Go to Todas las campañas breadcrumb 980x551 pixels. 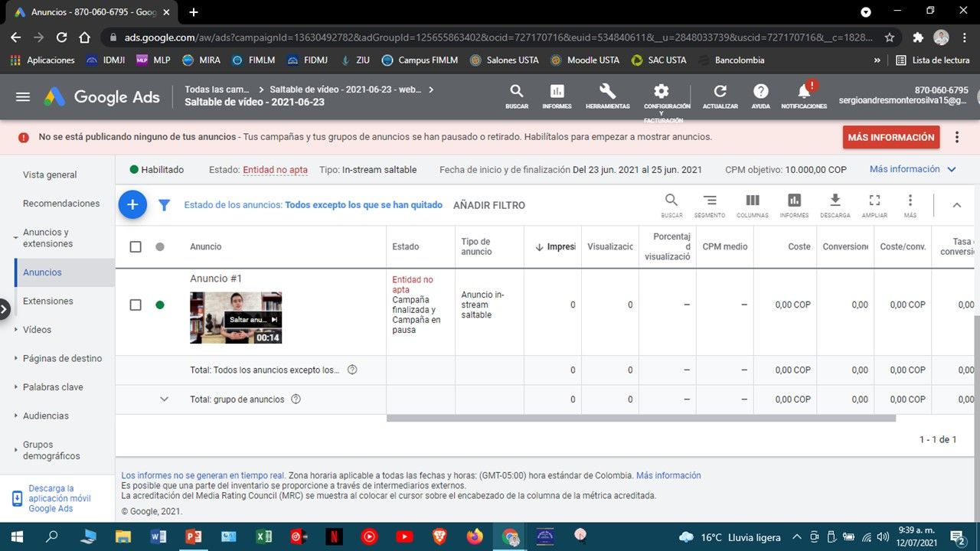coord(217,90)
